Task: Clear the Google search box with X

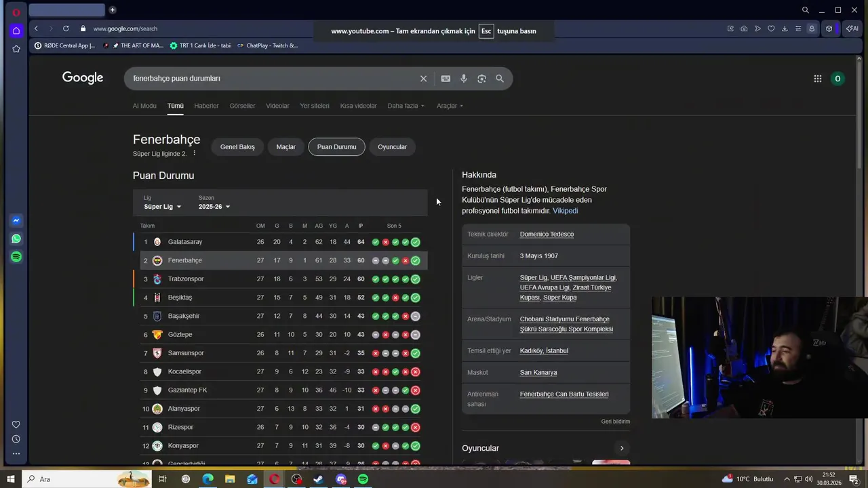Action: [423, 79]
